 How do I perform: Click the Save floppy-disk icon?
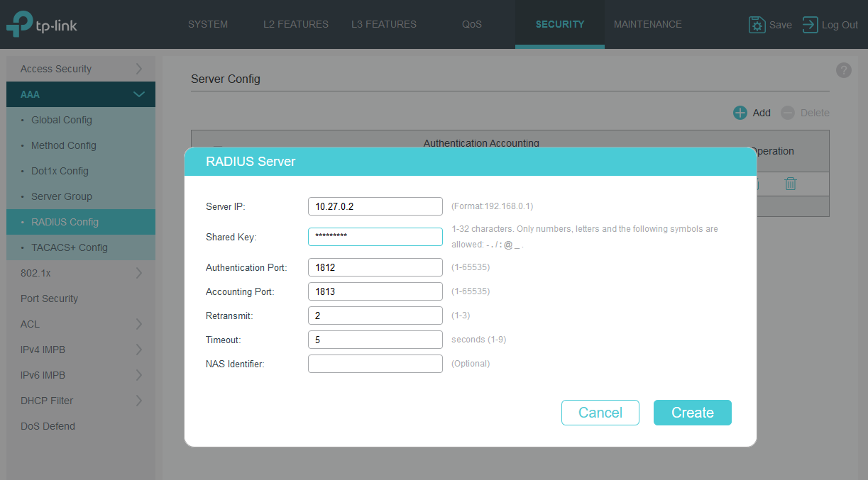click(757, 25)
